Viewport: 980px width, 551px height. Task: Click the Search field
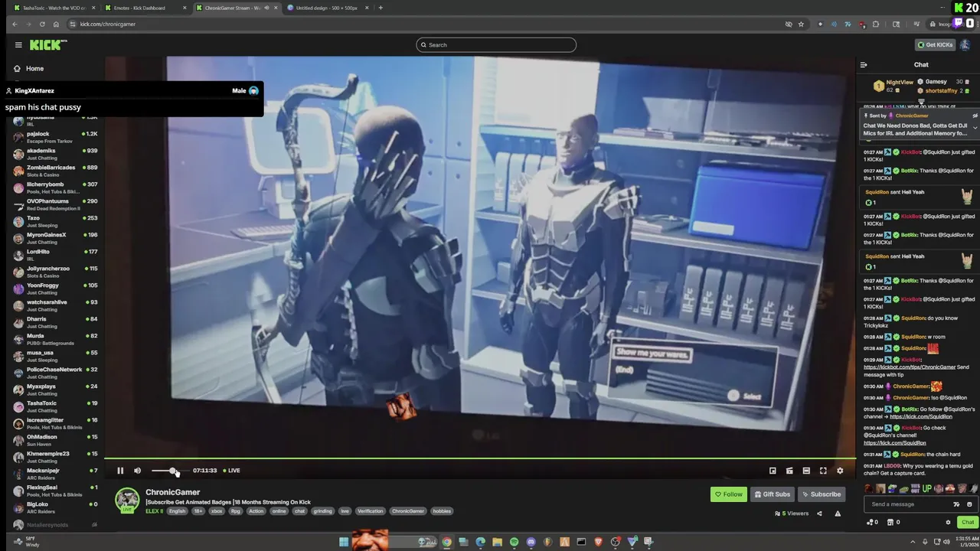click(496, 45)
